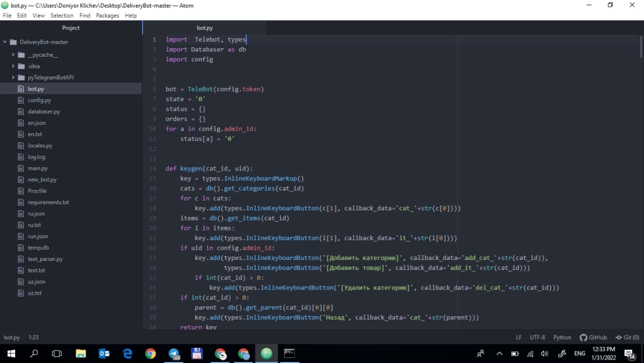This screenshot has height=363, width=644.
Task: Open the Windows Start menu
Action: (10, 353)
